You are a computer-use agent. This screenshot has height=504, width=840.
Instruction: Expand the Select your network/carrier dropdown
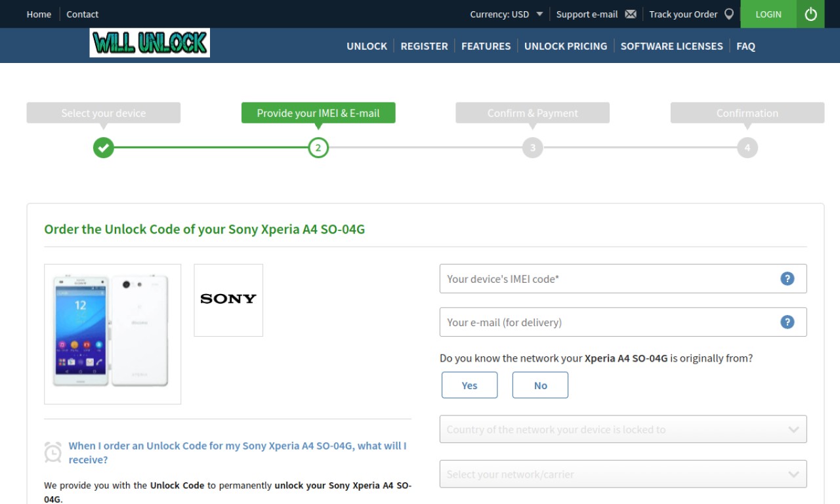[x=623, y=474]
